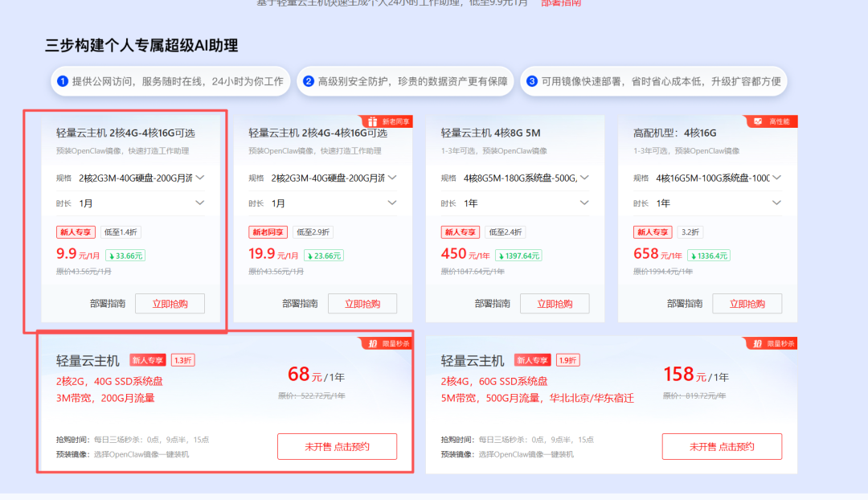
Task: Click 未开售 点击预约 on the 158元 card
Action: [x=721, y=446]
